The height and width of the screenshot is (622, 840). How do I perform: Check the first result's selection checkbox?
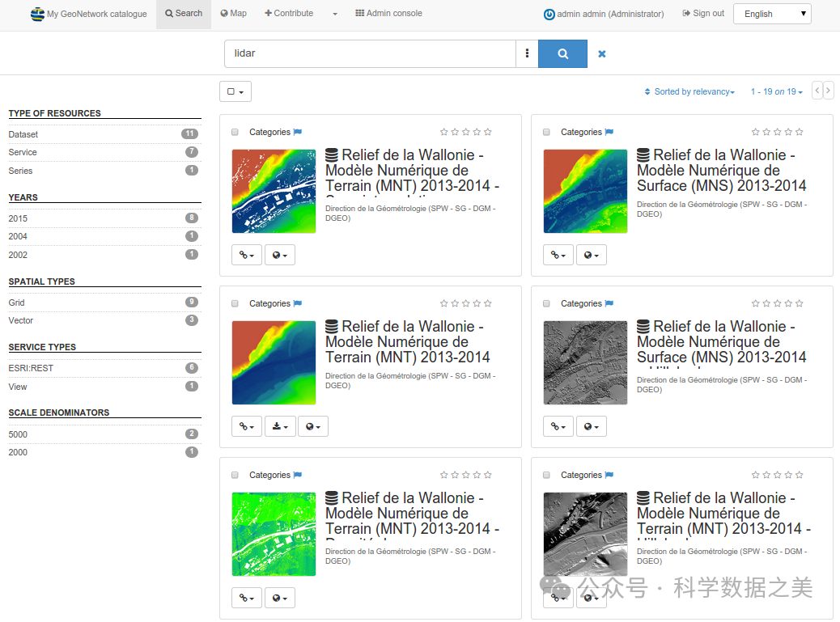pos(235,132)
